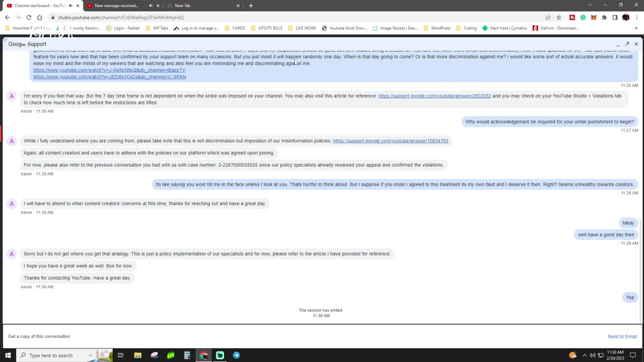Pop out the Google Support chat window
Screen dimensions: 644x362
[x=627, y=44]
